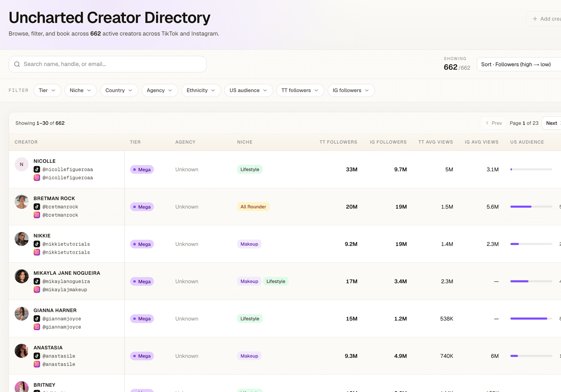
Task: Click Instagram icon beside @nikkietutorials
Action: (37, 252)
